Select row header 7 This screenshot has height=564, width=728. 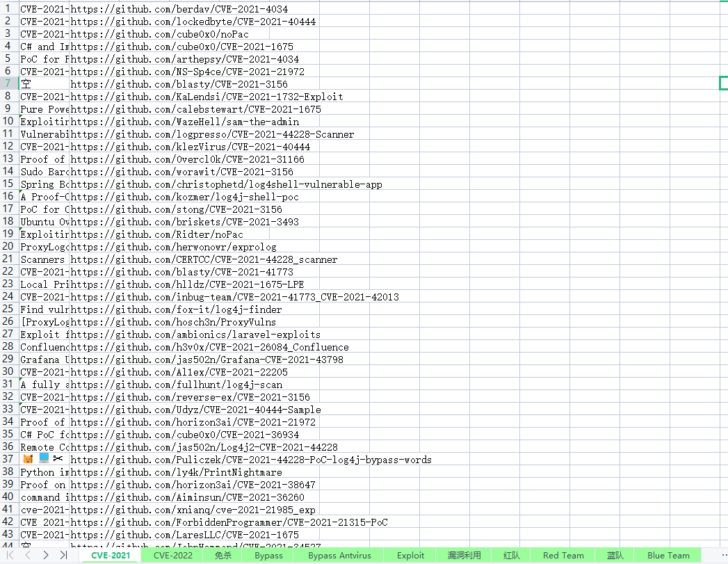tap(8, 83)
